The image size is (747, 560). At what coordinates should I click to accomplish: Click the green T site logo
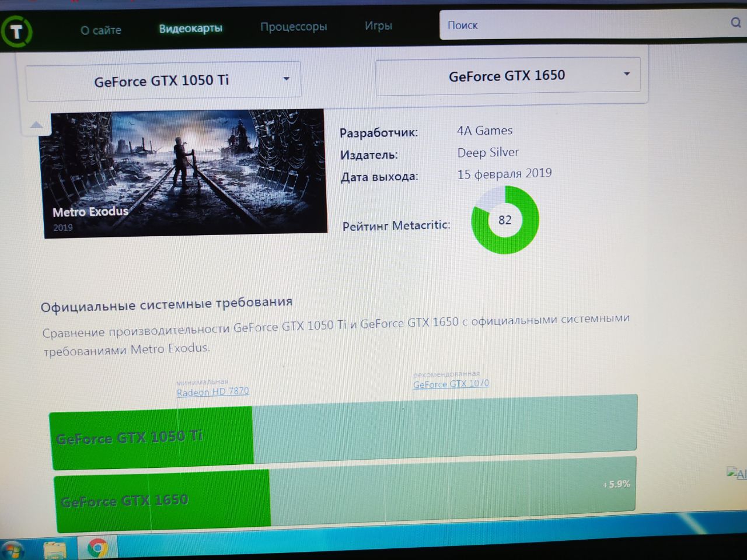click(16, 31)
